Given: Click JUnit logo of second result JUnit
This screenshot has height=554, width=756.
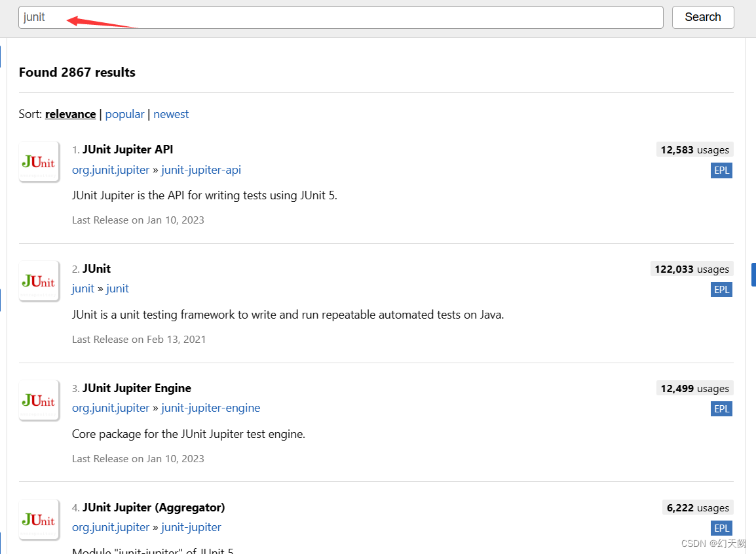Looking at the screenshot, I should pos(39,281).
